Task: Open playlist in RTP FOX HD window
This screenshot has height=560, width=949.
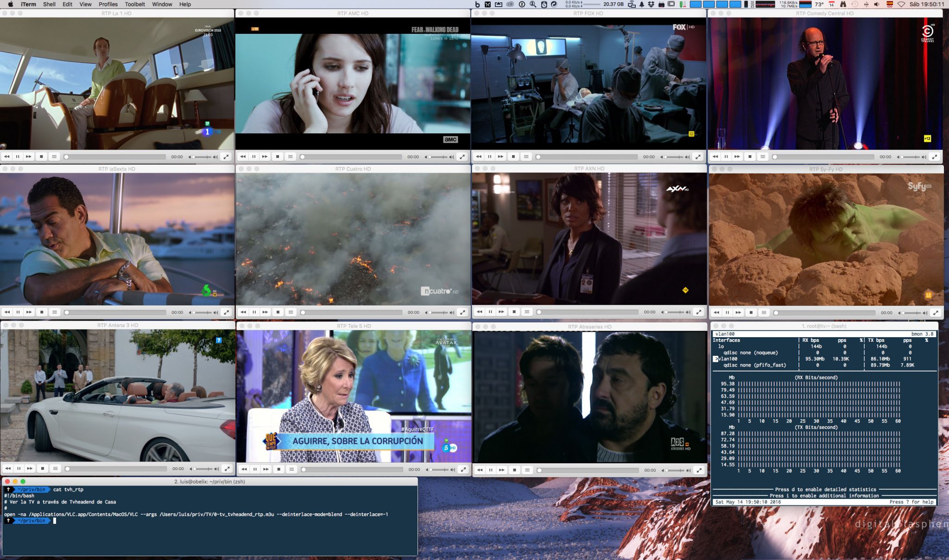Action: coord(526,157)
